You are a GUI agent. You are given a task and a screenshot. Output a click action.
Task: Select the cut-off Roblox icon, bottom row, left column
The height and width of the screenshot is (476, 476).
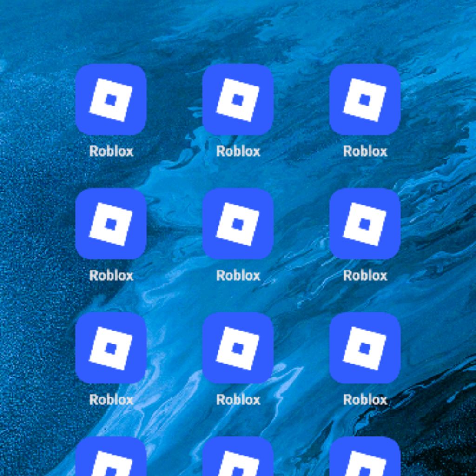point(111,456)
